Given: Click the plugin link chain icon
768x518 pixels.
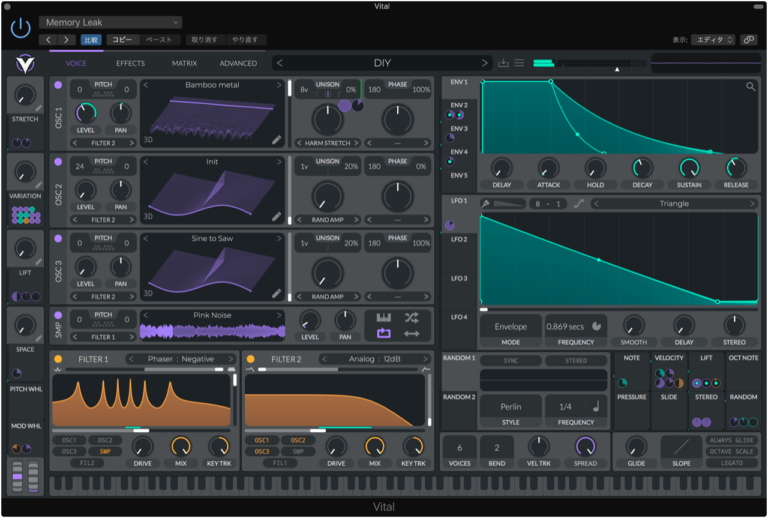Looking at the screenshot, I should 748,40.
